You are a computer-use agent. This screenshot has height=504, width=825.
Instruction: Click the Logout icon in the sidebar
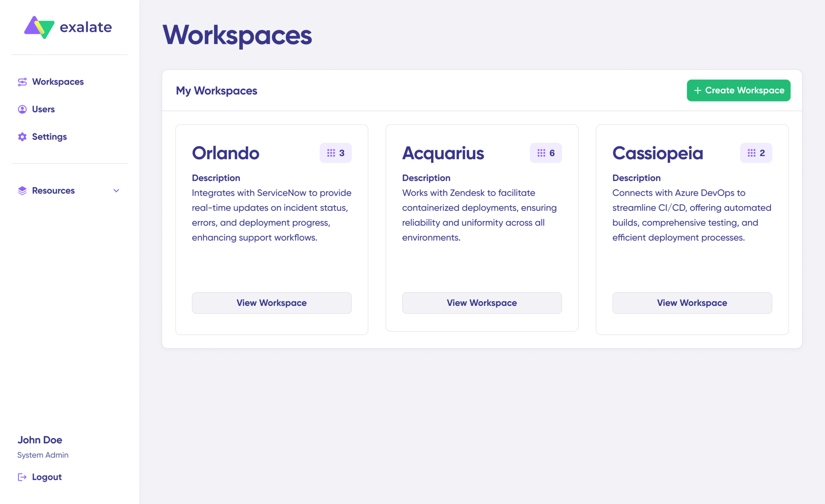[22, 477]
